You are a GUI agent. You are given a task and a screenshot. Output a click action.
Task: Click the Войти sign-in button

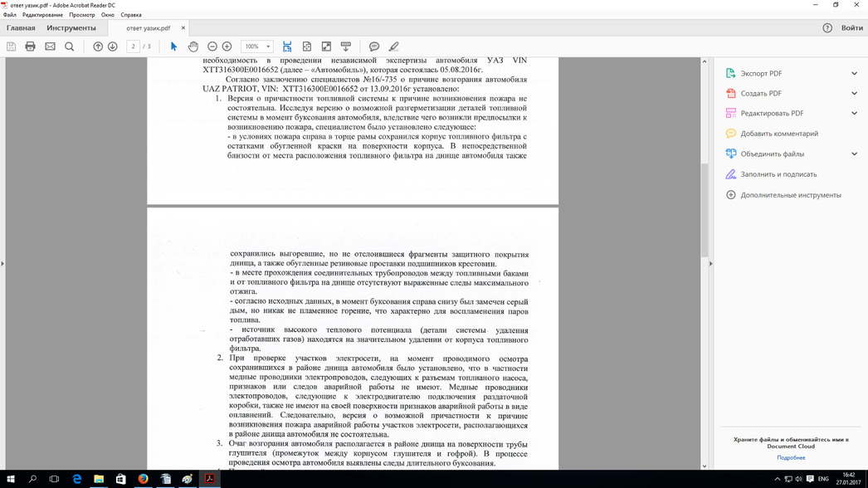[x=851, y=28]
